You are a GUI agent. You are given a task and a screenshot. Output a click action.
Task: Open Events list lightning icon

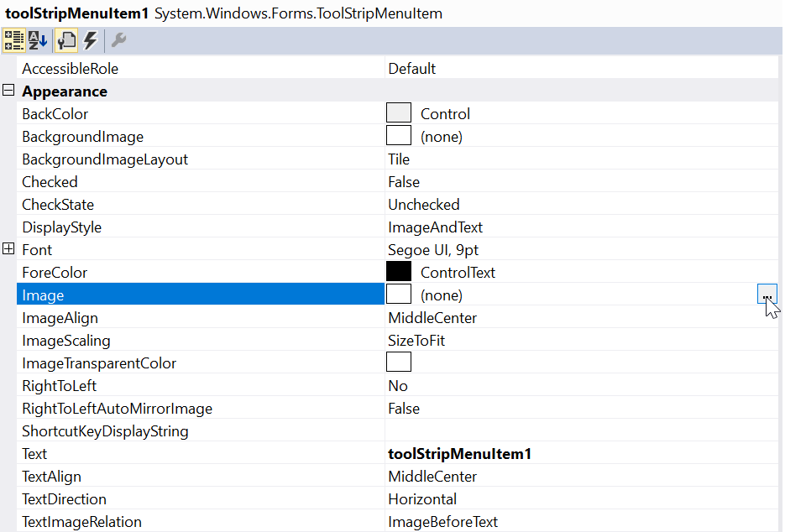pos(90,40)
